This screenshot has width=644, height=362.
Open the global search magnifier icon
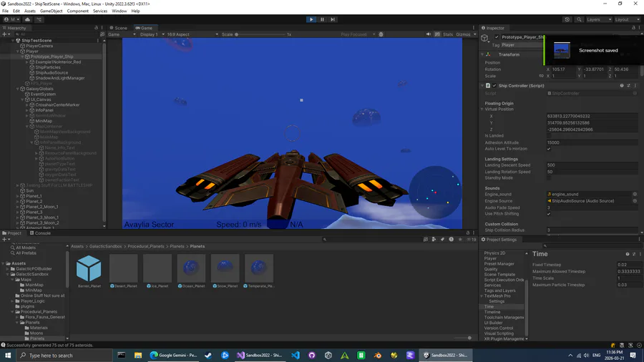(x=579, y=19)
